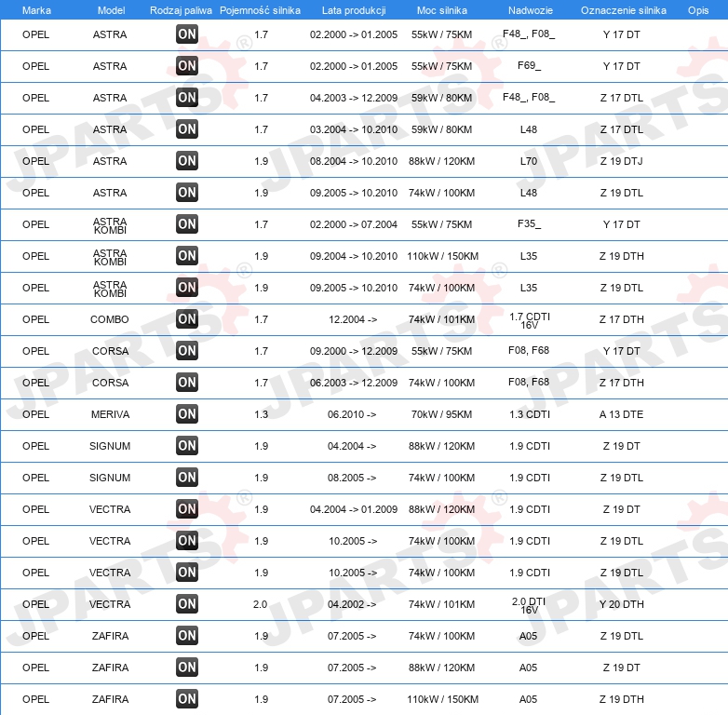Click ON icon in ZAFIRA 74kW / 100KM row
728x715 pixels.
(187, 636)
